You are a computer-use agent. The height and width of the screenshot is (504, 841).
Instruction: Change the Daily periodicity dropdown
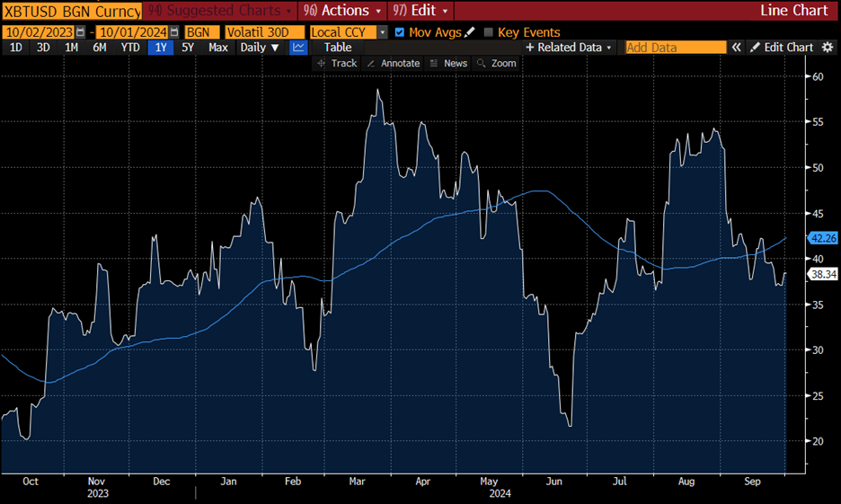click(x=260, y=48)
